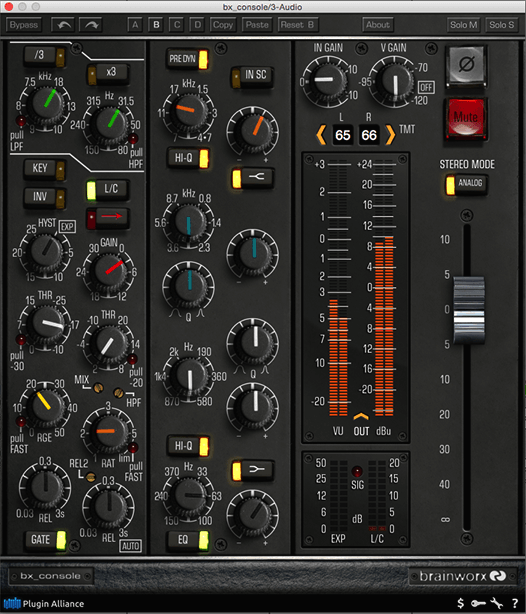This screenshot has width=526, height=614.
Task: Click the redo arrow button
Action: pos(91,25)
